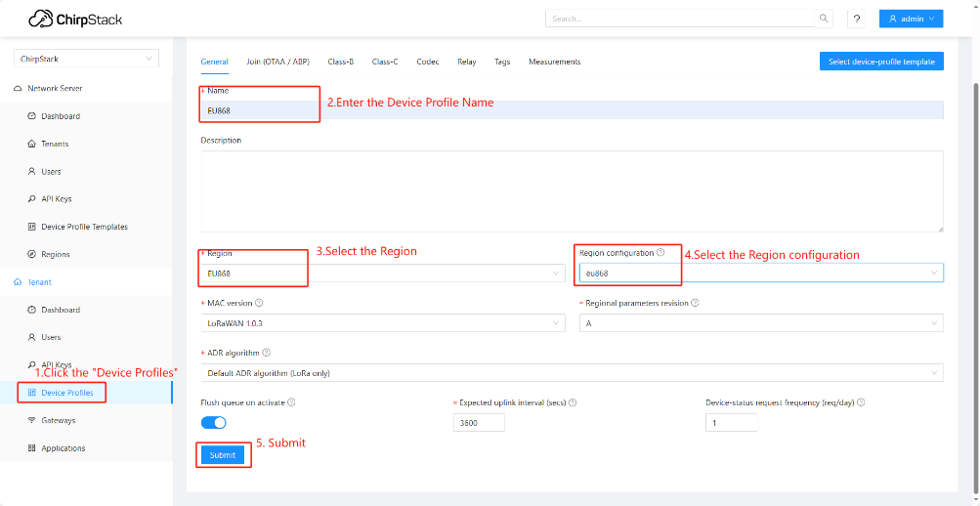Switch to the Measurements tab
Screen dimensions: 980x506
[x=554, y=62]
